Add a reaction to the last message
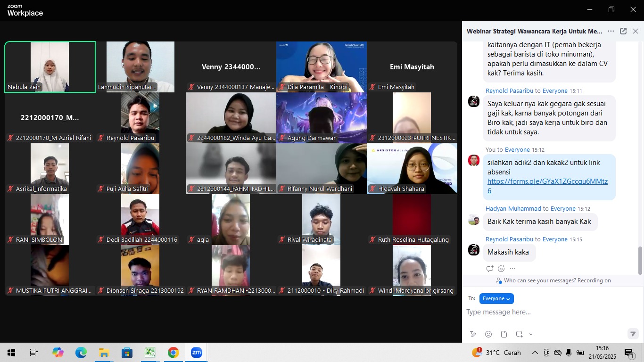Viewport: 644px width, 362px height. pyautogui.click(x=501, y=269)
